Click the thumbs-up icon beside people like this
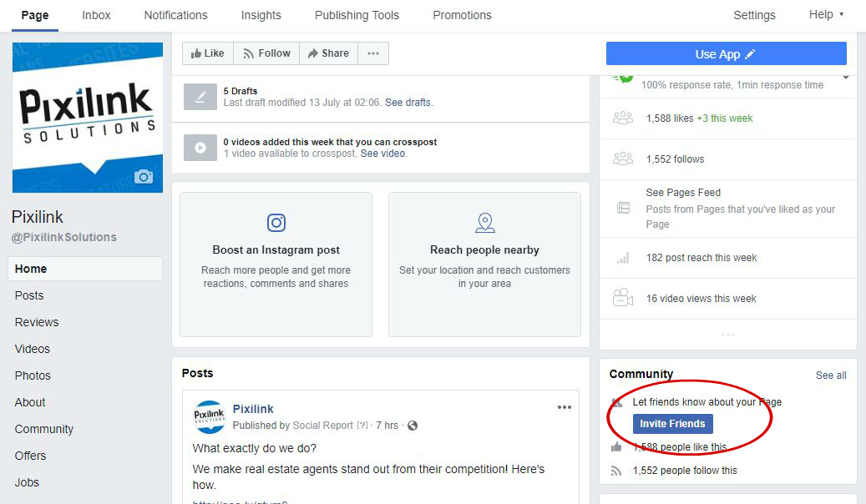Viewport: 866px width, 504px height. click(616, 447)
